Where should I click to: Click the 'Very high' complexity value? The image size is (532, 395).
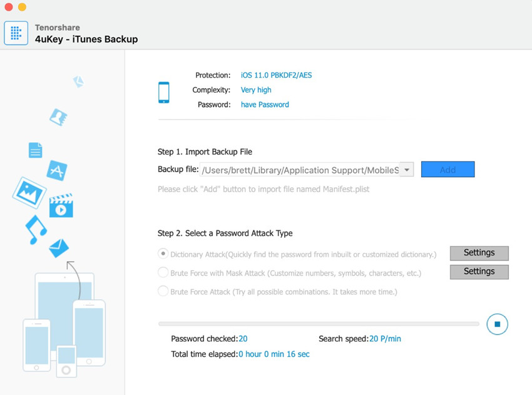tap(256, 90)
